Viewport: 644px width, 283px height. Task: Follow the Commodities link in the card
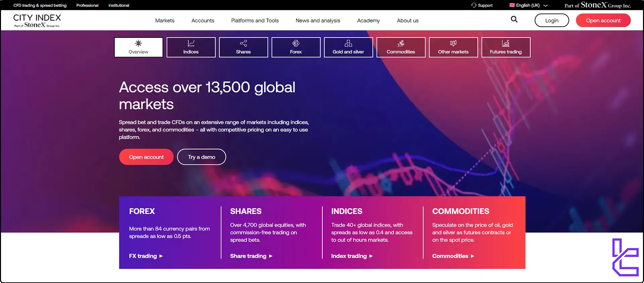[450, 256]
